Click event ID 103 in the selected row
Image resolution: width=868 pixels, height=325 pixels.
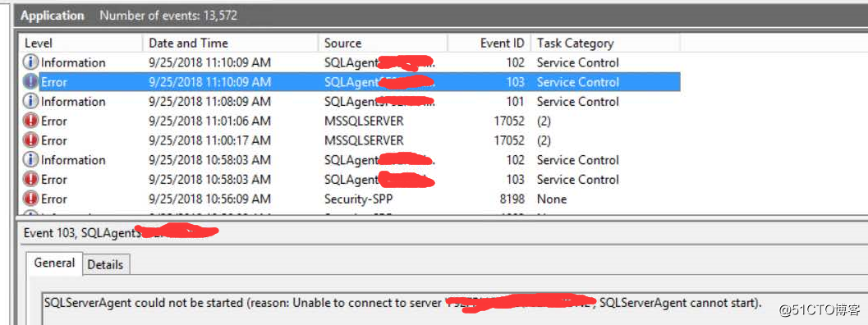(515, 82)
